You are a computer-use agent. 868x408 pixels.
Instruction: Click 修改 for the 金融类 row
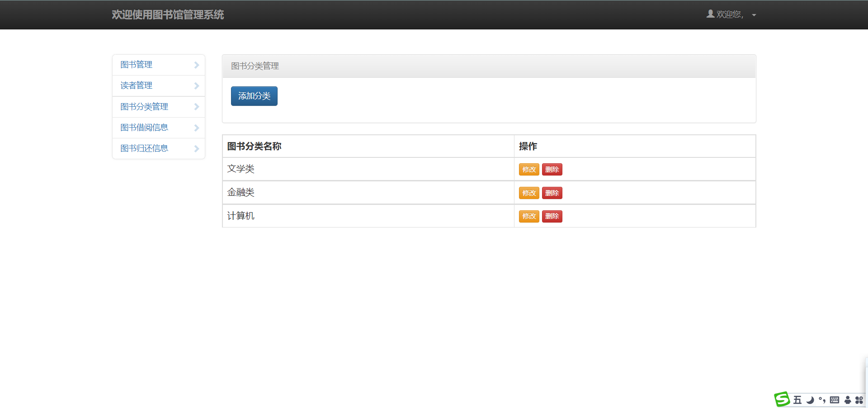pyautogui.click(x=529, y=193)
